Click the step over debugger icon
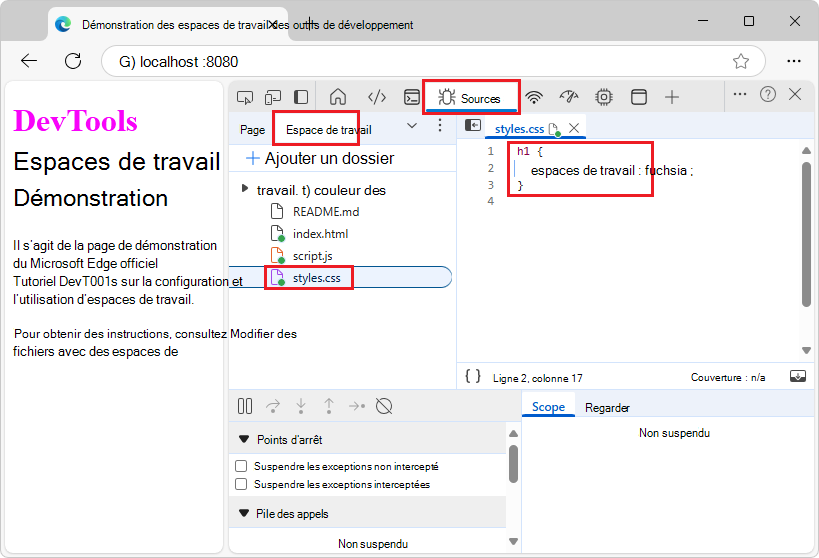 coord(273,406)
